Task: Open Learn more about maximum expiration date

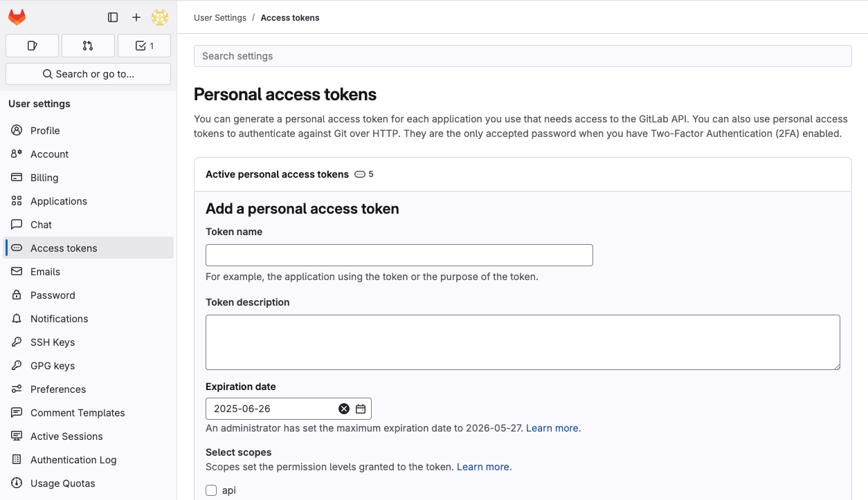Action: click(x=552, y=428)
